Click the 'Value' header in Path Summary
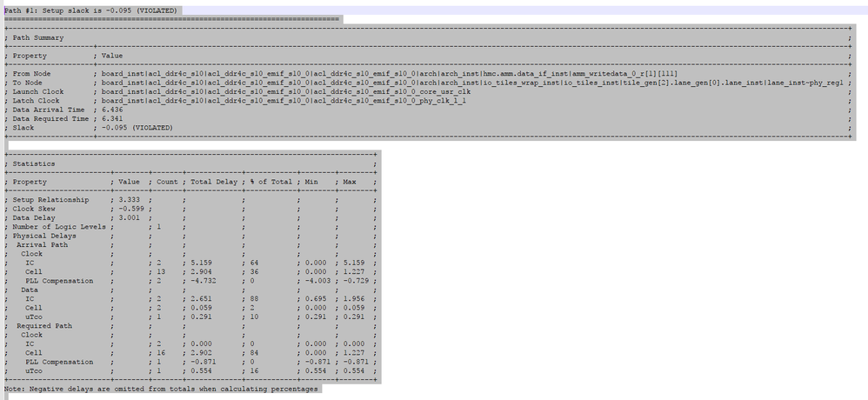 112,56
